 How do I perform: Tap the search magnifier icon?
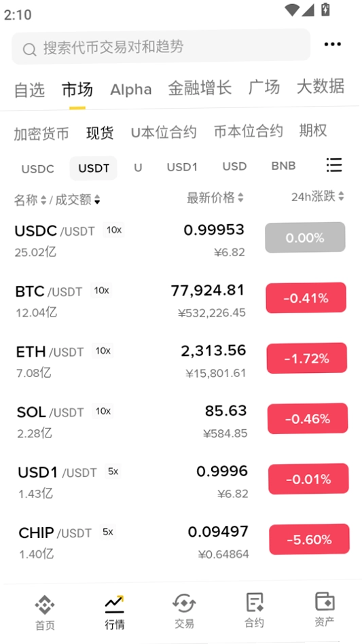click(x=30, y=50)
